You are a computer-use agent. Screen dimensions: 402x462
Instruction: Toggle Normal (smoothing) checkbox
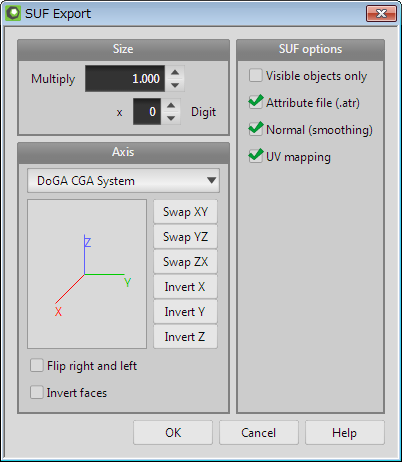(x=256, y=129)
